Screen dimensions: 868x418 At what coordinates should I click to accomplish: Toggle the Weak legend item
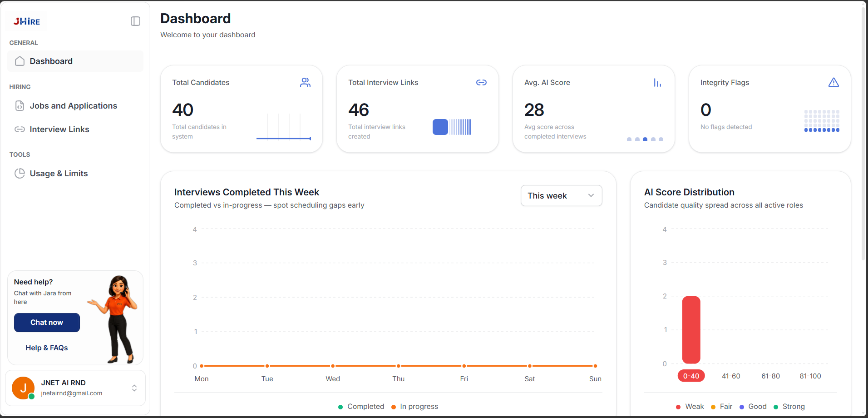tap(690, 407)
